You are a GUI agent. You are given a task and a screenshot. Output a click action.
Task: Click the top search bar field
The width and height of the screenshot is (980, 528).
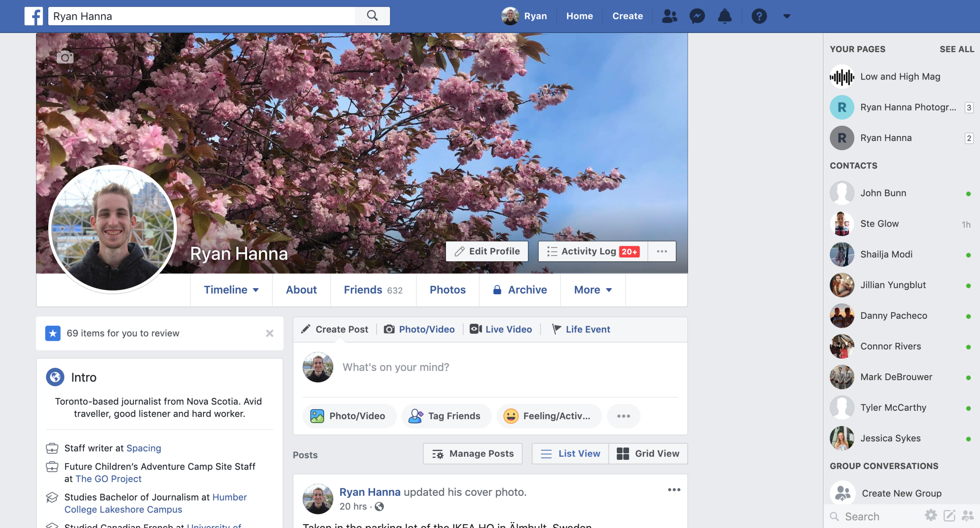click(201, 16)
